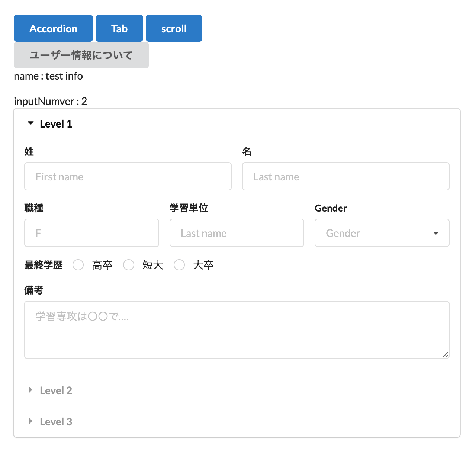The width and height of the screenshot is (476, 450).
Task: Expand the Level 2 section title
Action: pyautogui.click(x=56, y=390)
